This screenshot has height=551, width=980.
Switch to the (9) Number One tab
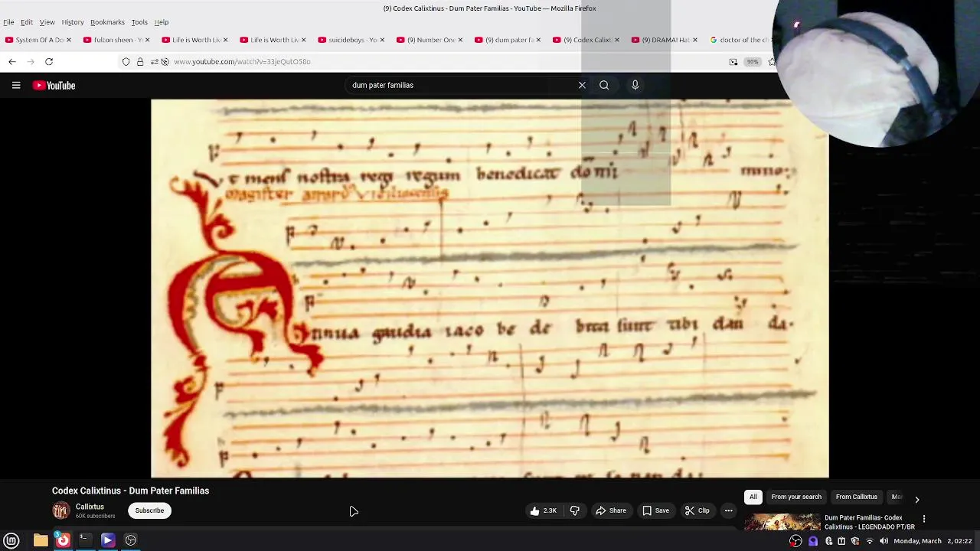tap(429, 40)
